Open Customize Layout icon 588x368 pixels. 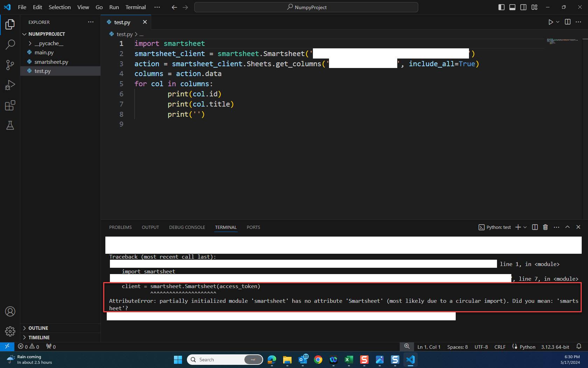(534, 7)
